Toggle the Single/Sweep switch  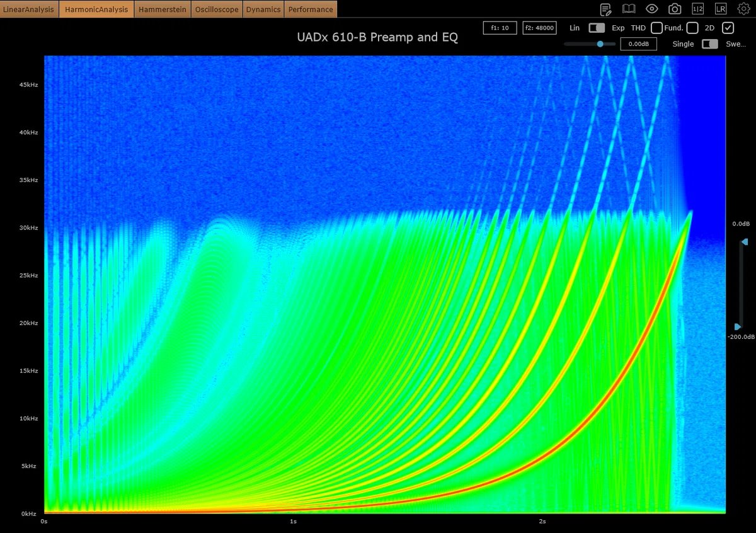[x=710, y=44]
